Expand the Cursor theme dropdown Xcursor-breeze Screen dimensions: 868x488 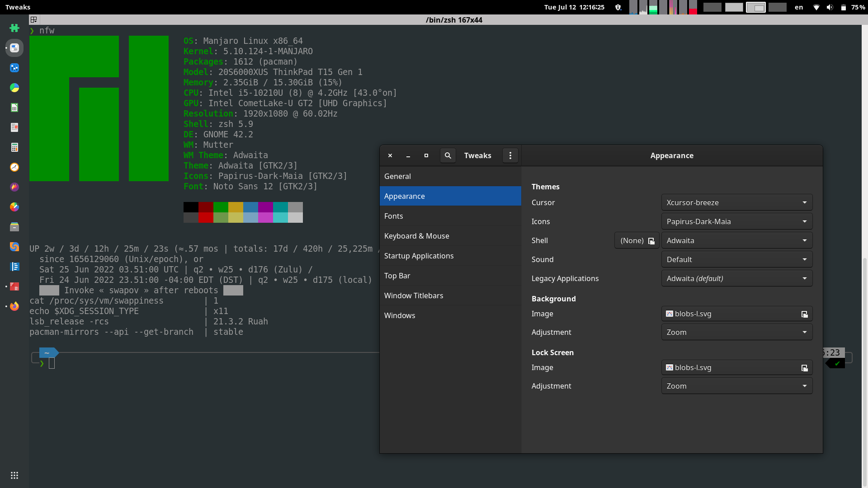[x=737, y=202]
